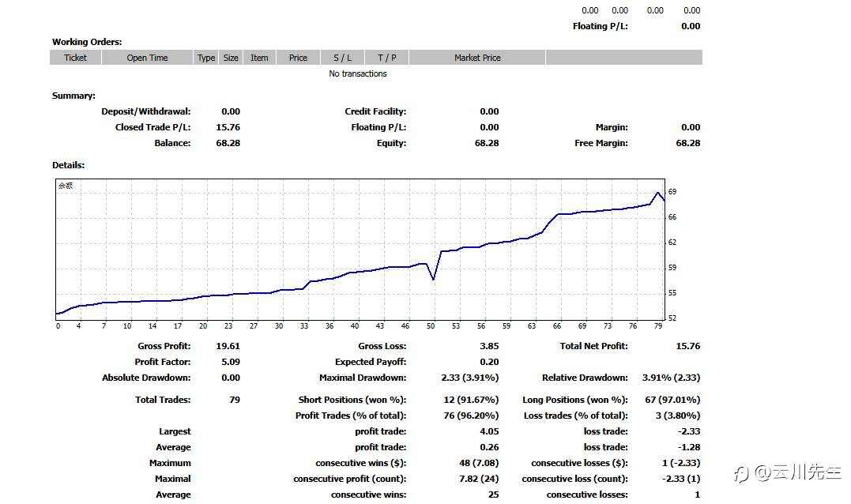Click average profit trade value 0.26

[489, 446]
